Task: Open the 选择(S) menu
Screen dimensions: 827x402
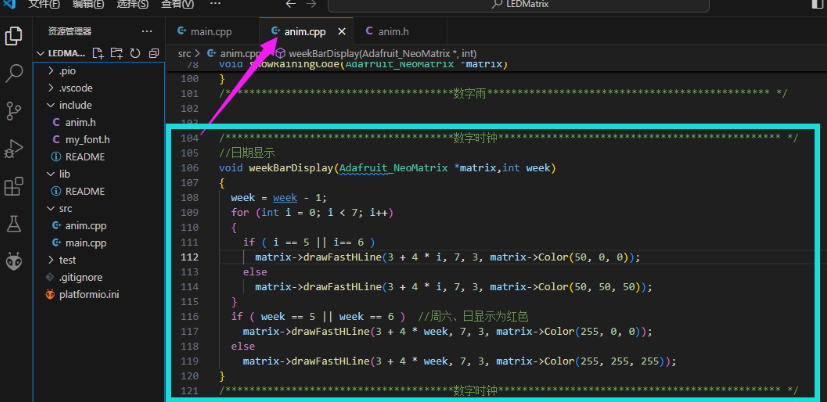Action: (x=132, y=4)
